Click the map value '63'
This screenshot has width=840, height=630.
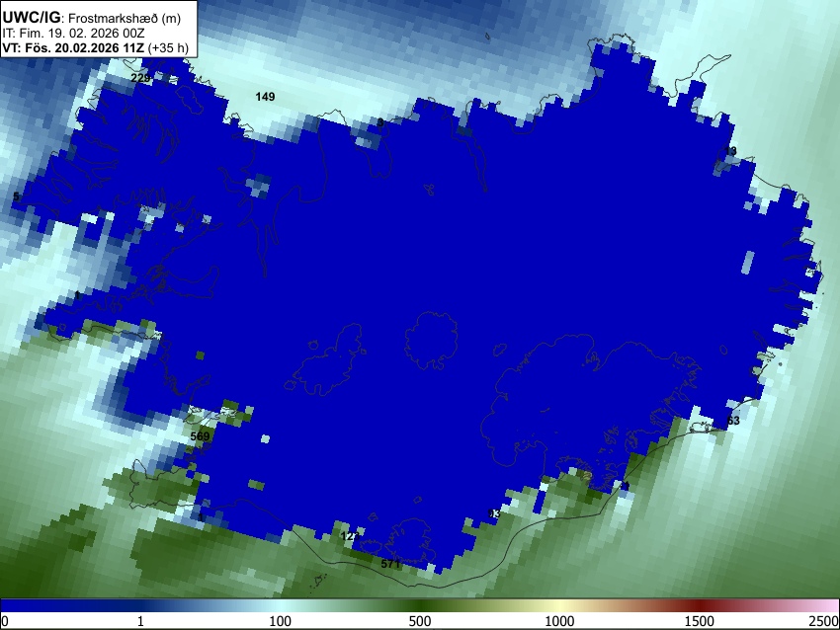click(733, 421)
